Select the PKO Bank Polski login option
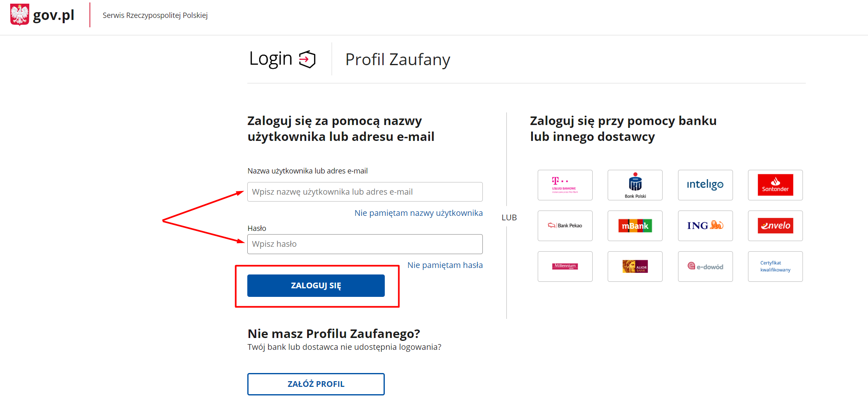The width and height of the screenshot is (868, 417). [x=635, y=185]
